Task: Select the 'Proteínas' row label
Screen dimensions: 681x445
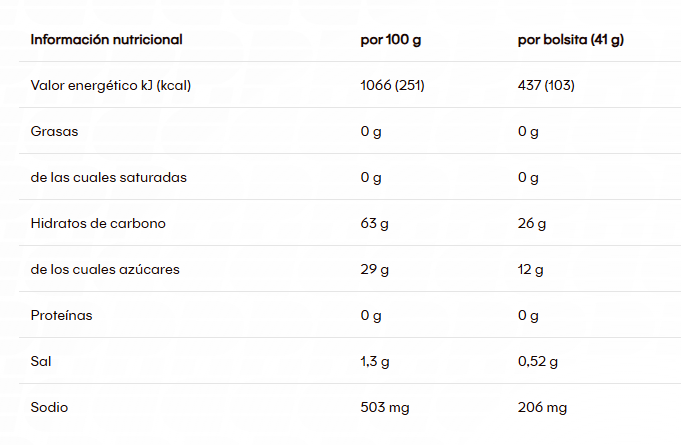Action: point(62,315)
